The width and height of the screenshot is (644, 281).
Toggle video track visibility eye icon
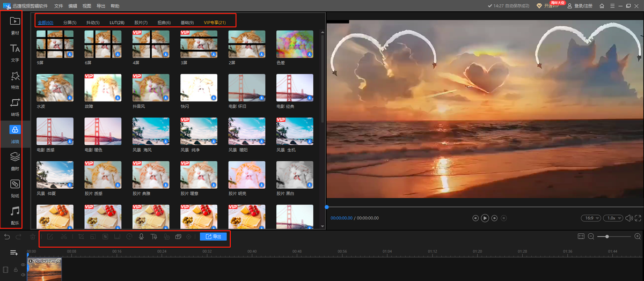(23, 265)
